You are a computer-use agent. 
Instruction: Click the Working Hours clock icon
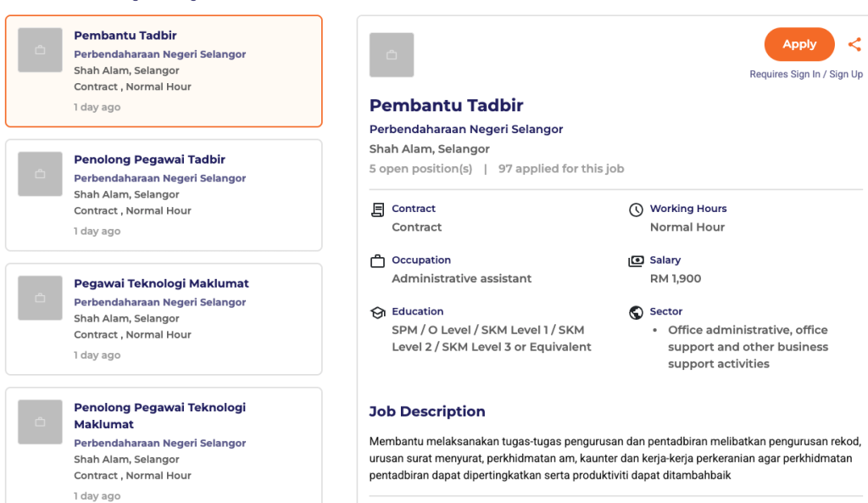click(636, 210)
